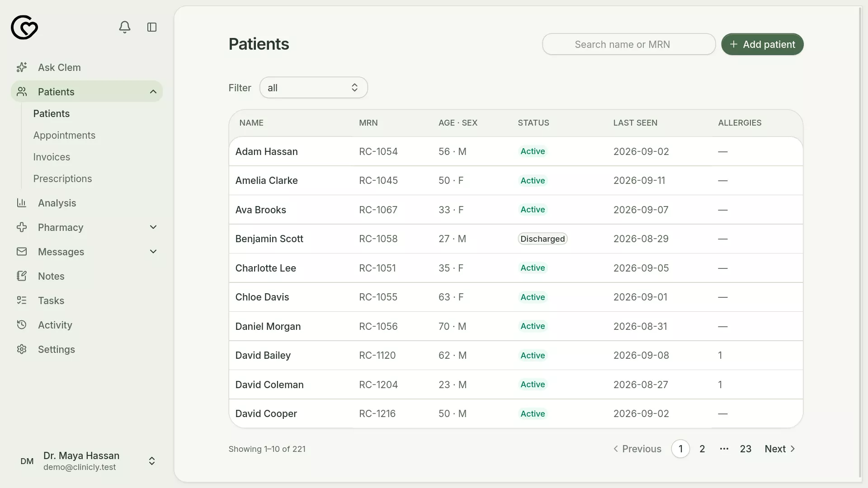The width and height of the screenshot is (868, 488).
Task: Select the Patients submenu item
Action: (x=52, y=113)
